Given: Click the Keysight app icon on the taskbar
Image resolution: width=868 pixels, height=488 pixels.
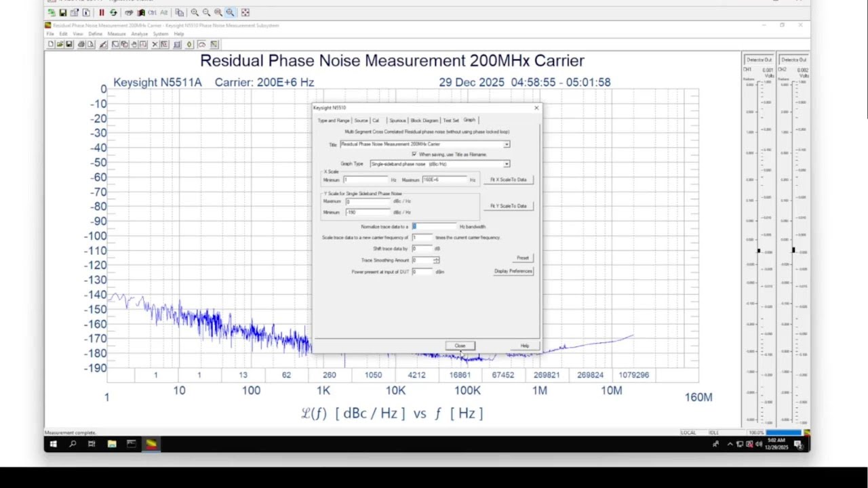Looking at the screenshot, I should 151,444.
